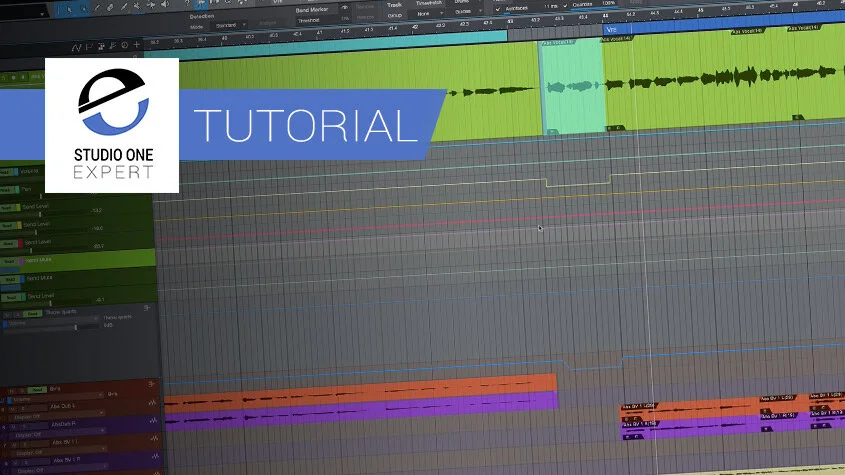Click the clock icon above the track list
845x475 pixels.
(124, 45)
